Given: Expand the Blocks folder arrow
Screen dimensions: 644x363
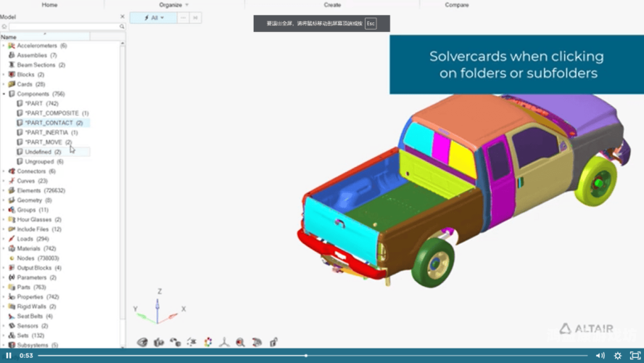Looking at the screenshot, I should pos(4,74).
